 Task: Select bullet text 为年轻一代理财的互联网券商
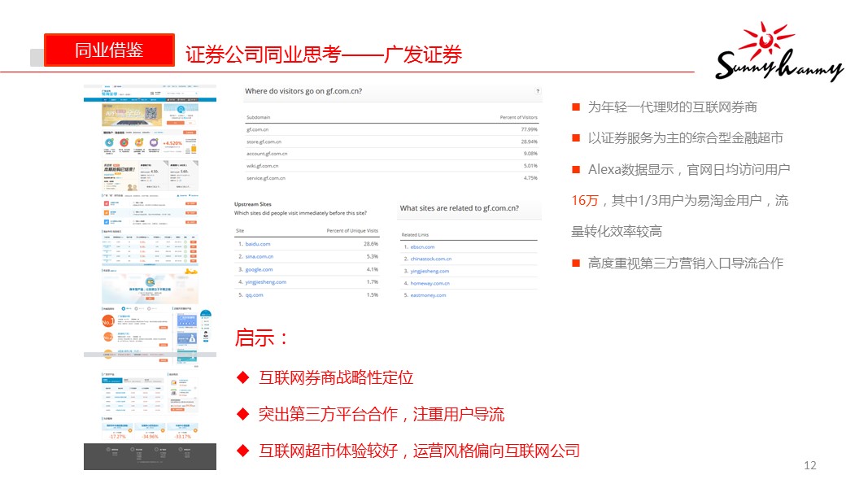click(673, 107)
